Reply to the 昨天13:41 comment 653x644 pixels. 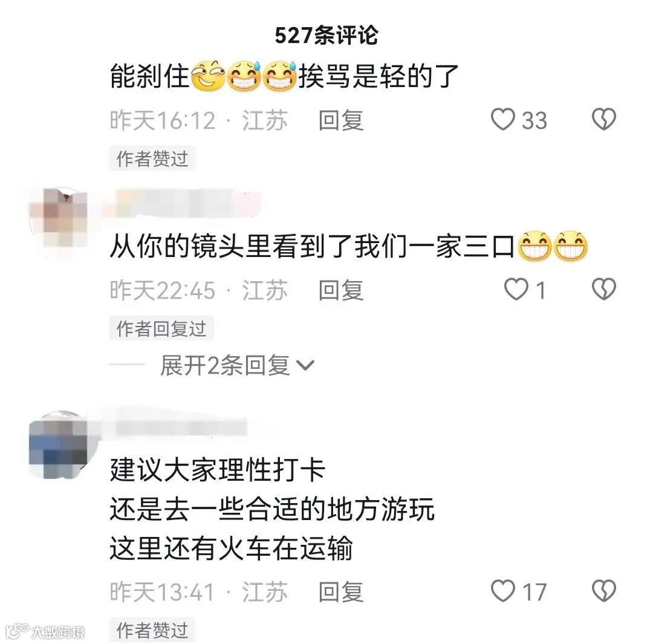tap(340, 591)
